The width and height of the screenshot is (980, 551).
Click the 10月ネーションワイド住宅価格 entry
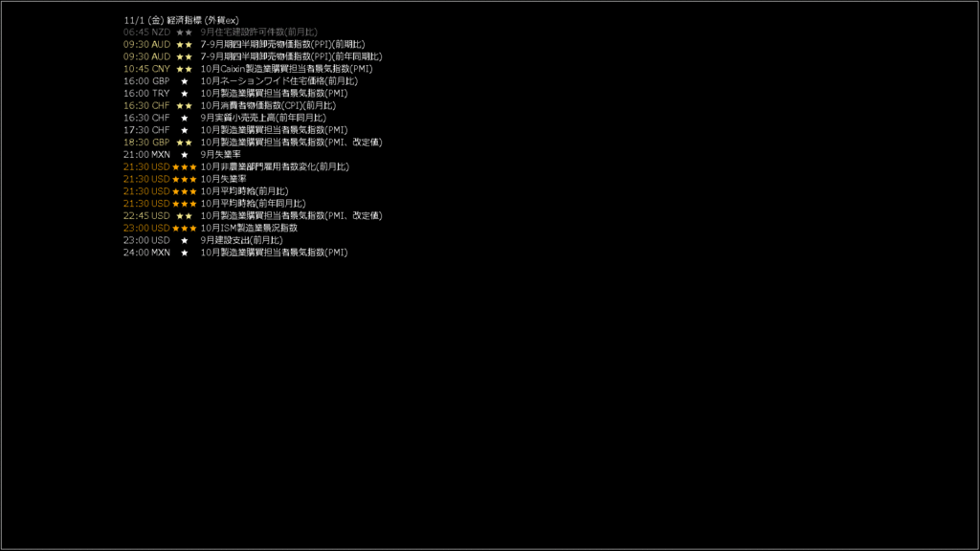click(x=278, y=81)
